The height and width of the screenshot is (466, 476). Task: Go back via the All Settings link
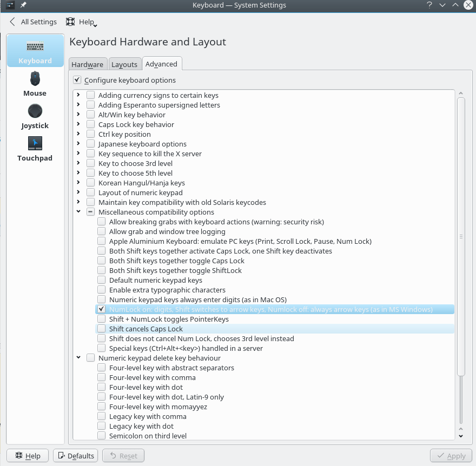pos(37,22)
